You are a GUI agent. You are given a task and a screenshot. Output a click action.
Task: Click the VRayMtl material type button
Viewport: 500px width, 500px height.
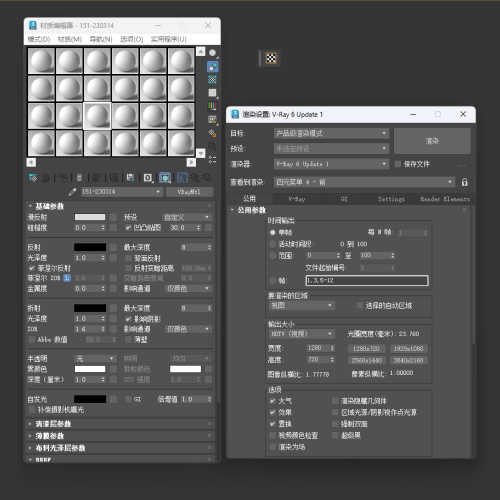(189, 192)
